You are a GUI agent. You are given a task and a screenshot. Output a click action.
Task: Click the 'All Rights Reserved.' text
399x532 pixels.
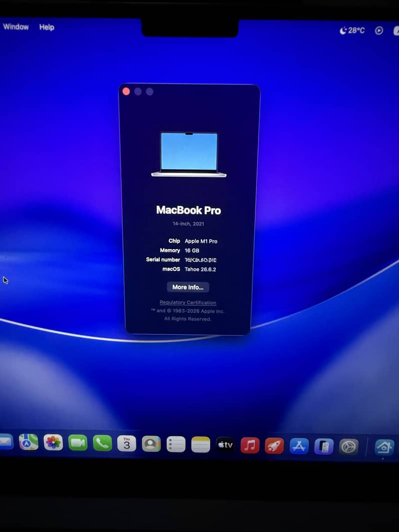187,319
